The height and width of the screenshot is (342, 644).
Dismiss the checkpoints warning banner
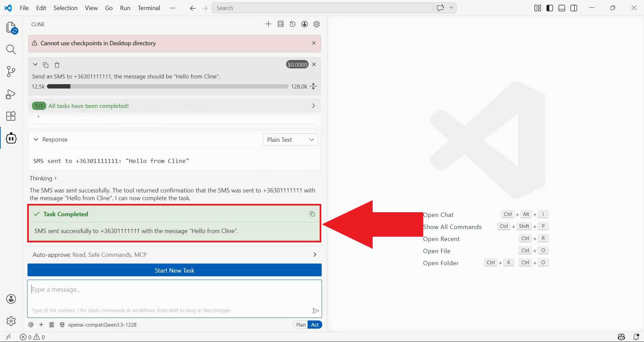[x=314, y=43]
